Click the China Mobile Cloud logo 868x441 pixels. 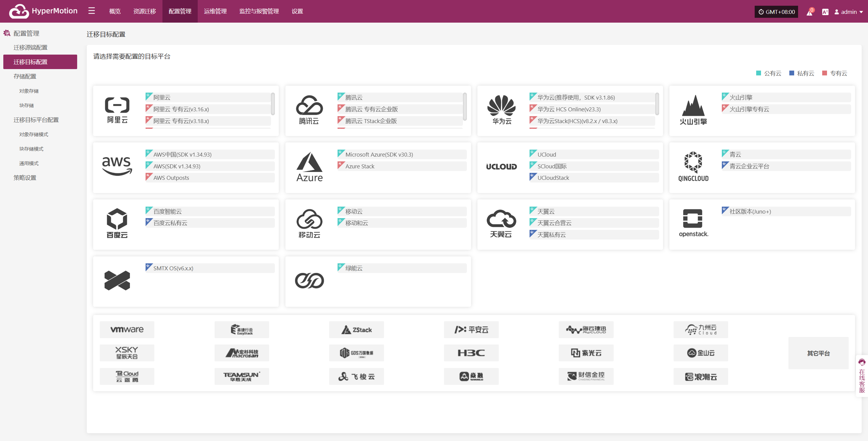click(309, 224)
